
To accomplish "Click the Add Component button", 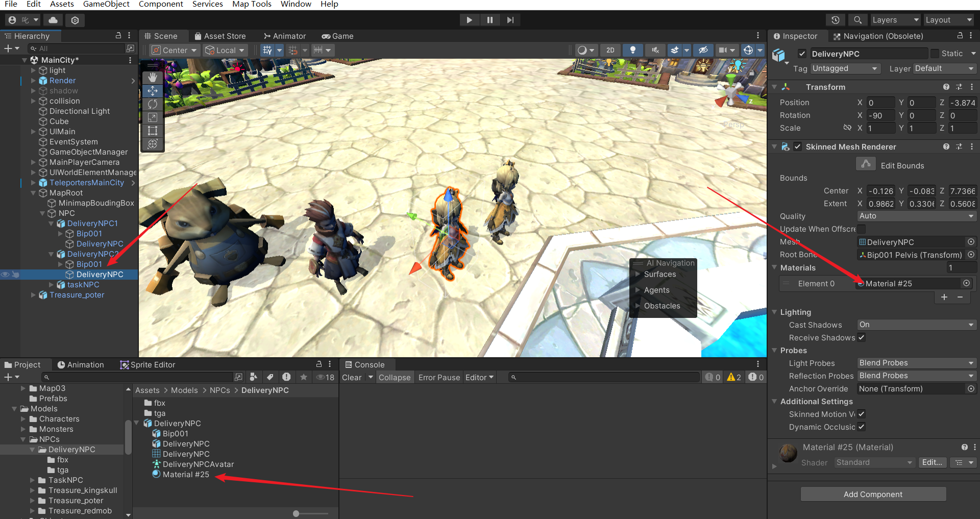I will click(873, 494).
